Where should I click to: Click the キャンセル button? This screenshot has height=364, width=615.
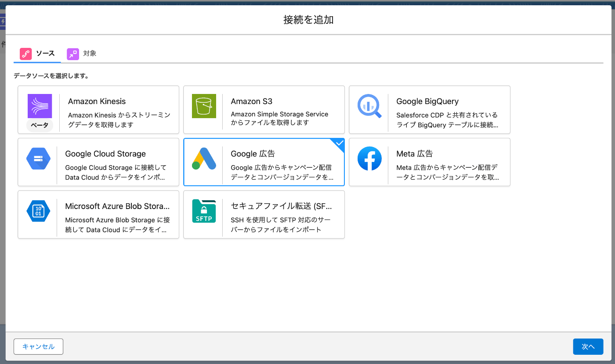pos(38,346)
